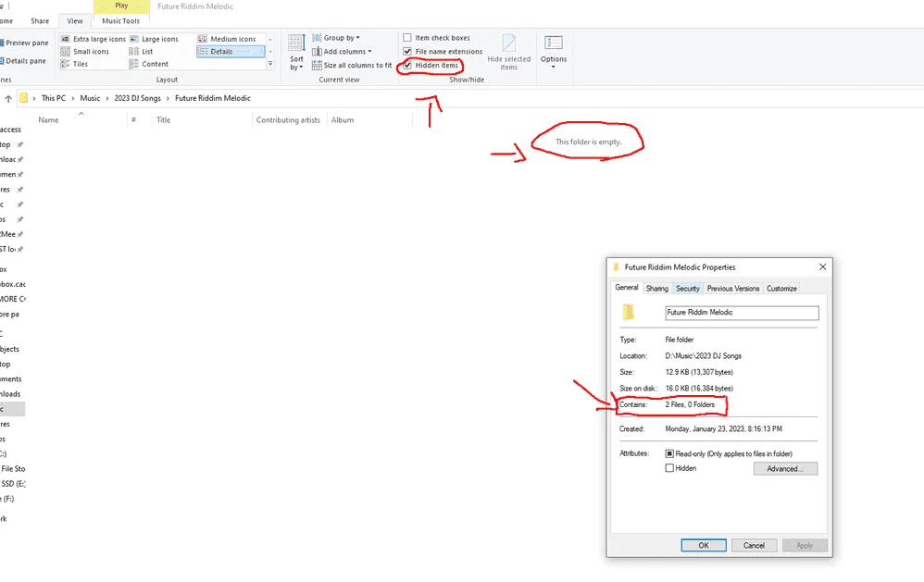Open the Add columns dropdown

point(347,52)
